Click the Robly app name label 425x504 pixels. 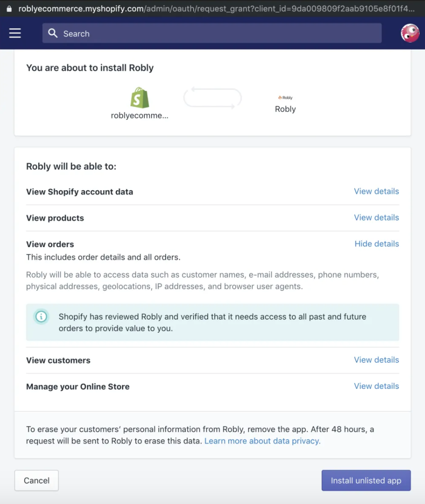(285, 109)
